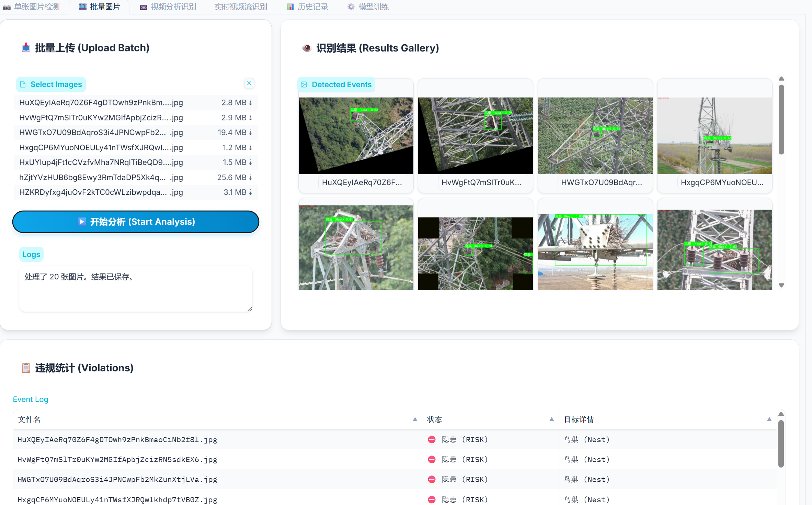Click the X to clear selected images
Viewport: 812px width, 505px height.
coord(249,83)
